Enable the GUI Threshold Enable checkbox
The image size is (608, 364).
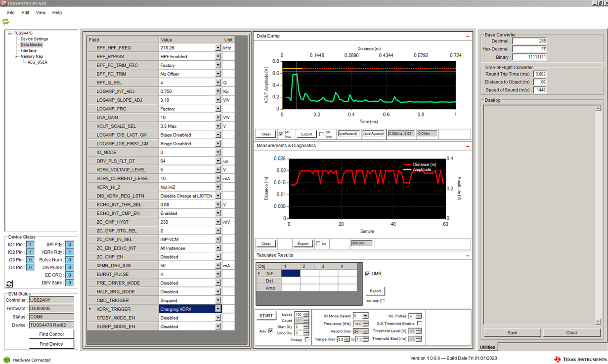(419, 324)
